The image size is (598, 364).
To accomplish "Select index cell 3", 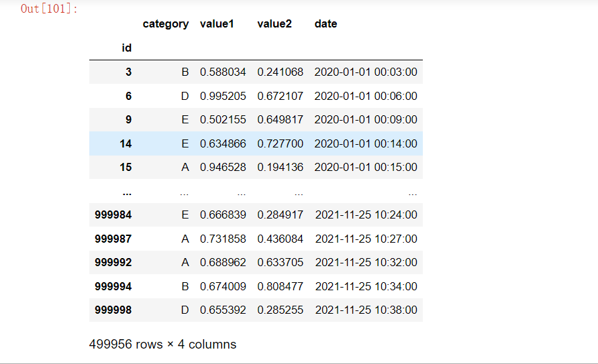I will coord(128,72).
